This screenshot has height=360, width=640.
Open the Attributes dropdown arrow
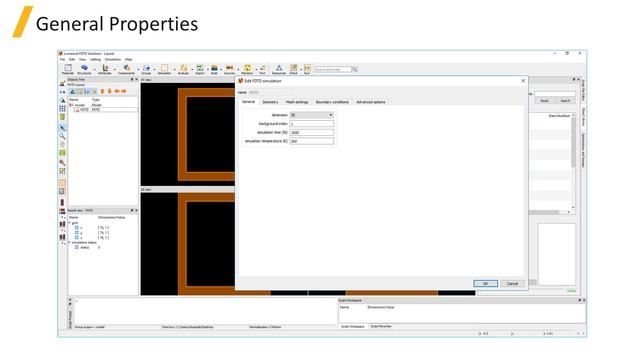pos(115,69)
